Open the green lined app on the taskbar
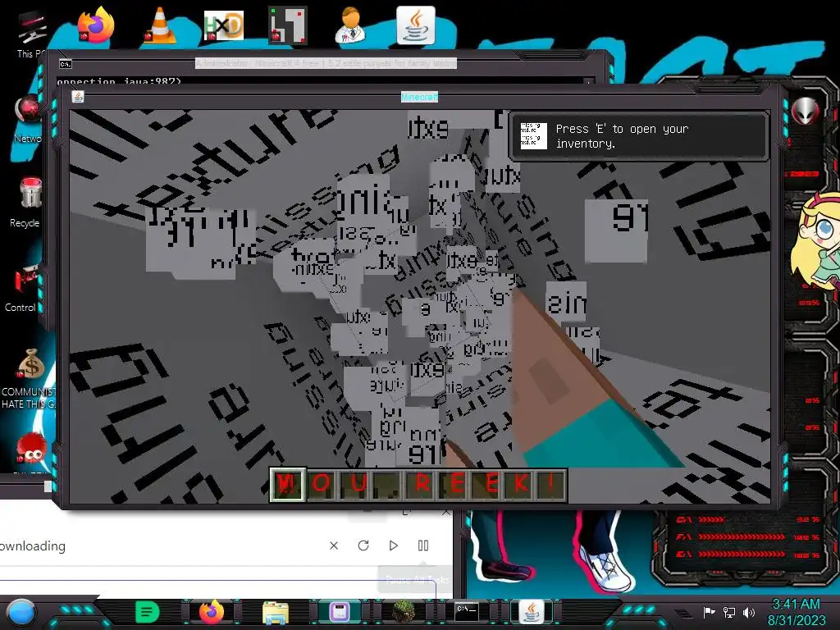The height and width of the screenshot is (630, 840). 148,612
